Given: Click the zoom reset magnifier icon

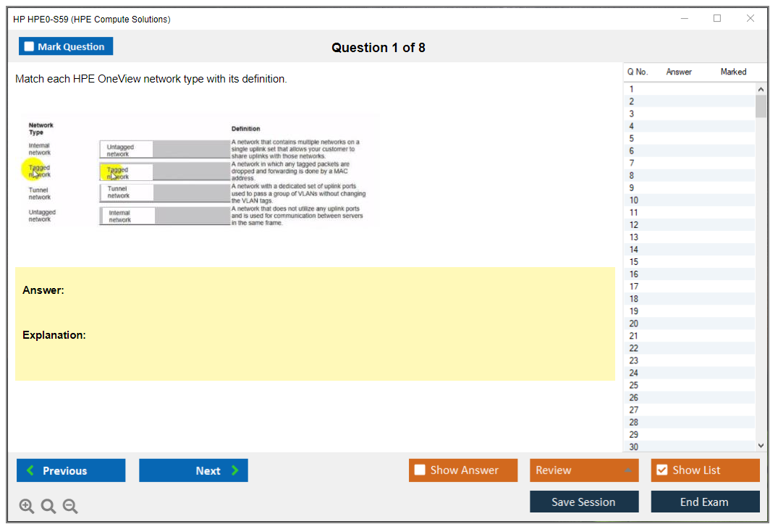Looking at the screenshot, I should pos(48,507).
